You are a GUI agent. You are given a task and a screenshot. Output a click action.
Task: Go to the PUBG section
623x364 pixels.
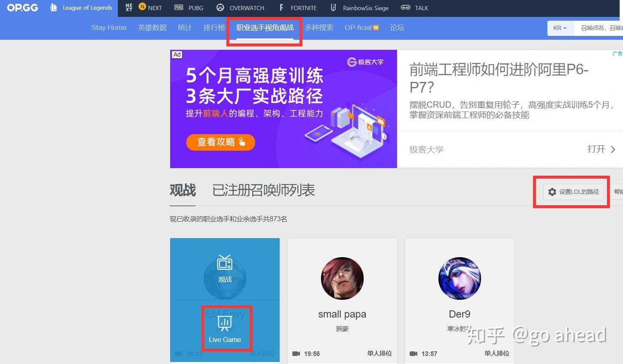(189, 8)
